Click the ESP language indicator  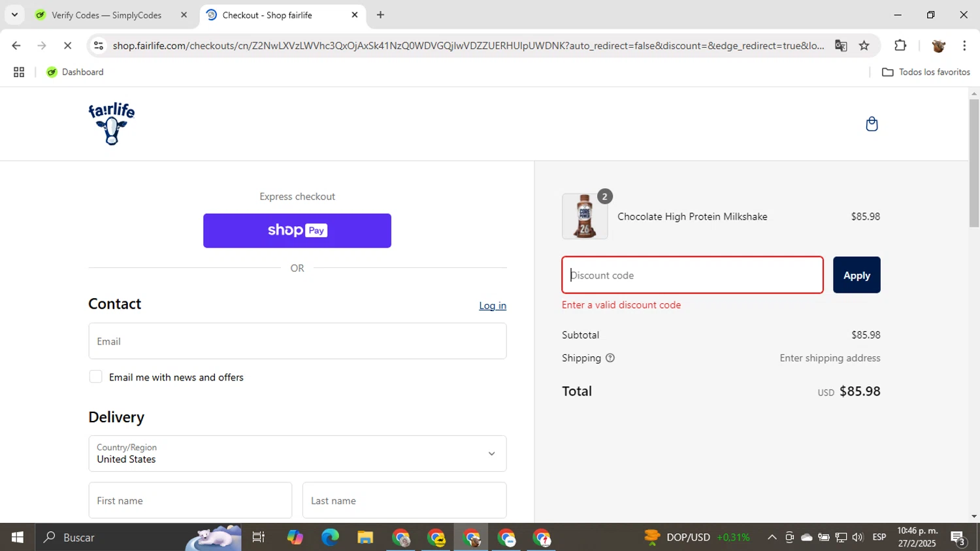879,537
